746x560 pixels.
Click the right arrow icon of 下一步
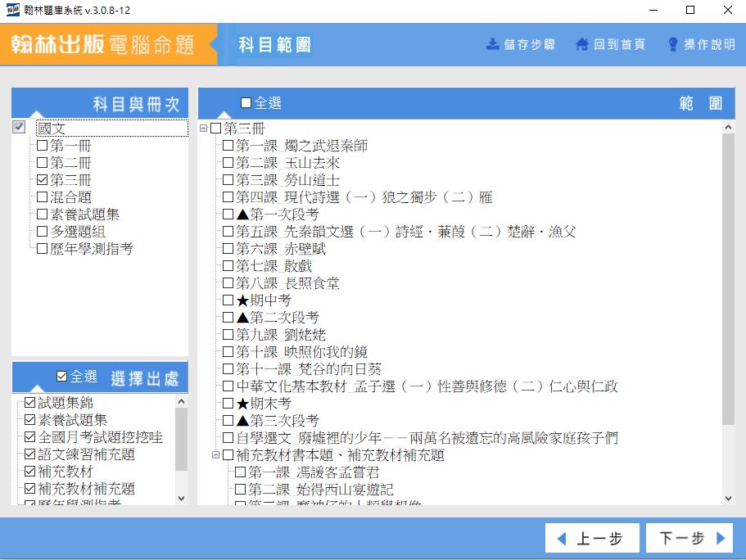[x=721, y=538]
